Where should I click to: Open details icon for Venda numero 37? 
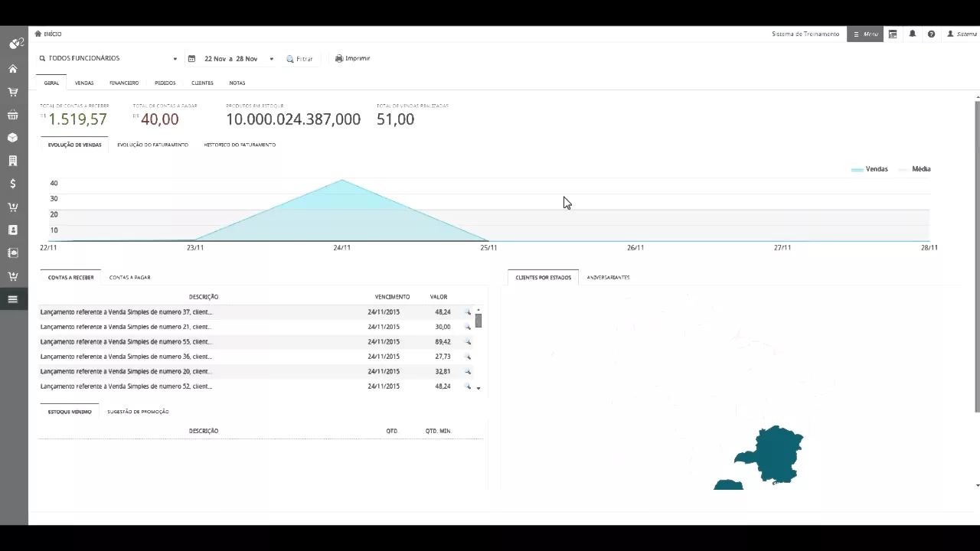click(x=468, y=312)
